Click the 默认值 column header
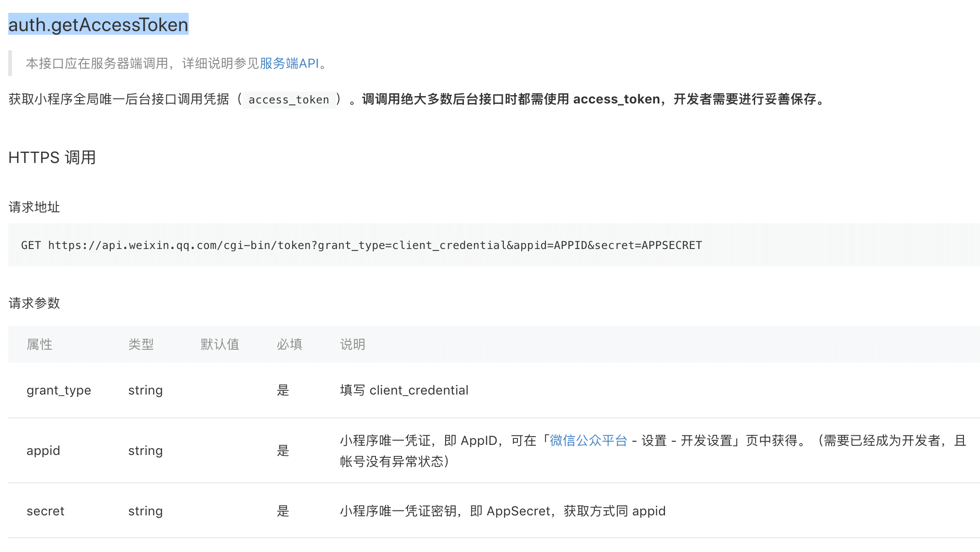 220,344
